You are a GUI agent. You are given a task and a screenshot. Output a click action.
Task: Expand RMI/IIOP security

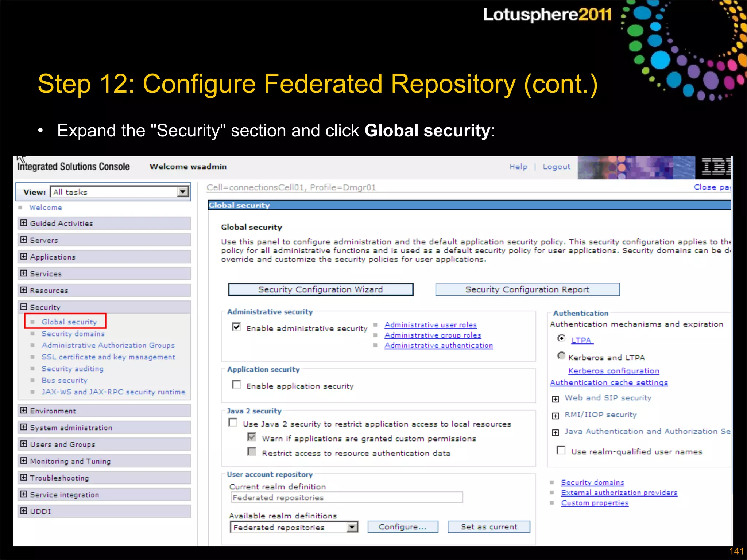point(556,416)
